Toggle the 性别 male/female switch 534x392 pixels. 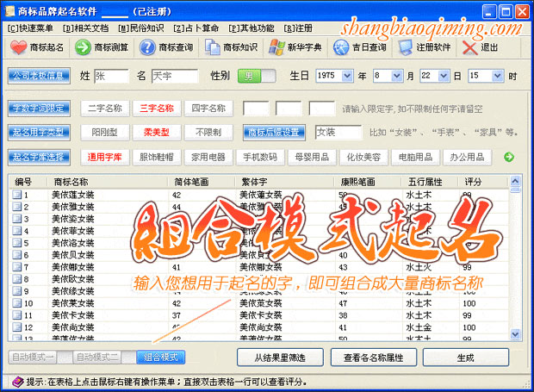(257, 76)
